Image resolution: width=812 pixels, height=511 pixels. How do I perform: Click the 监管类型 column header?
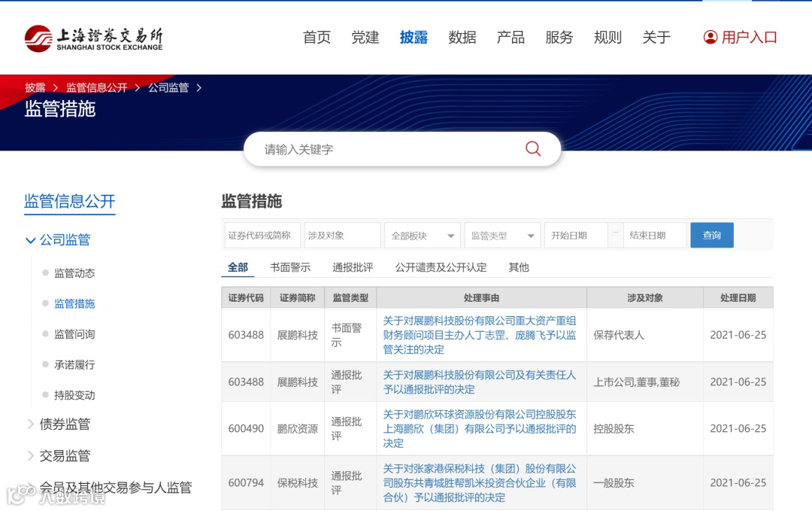[350, 298]
